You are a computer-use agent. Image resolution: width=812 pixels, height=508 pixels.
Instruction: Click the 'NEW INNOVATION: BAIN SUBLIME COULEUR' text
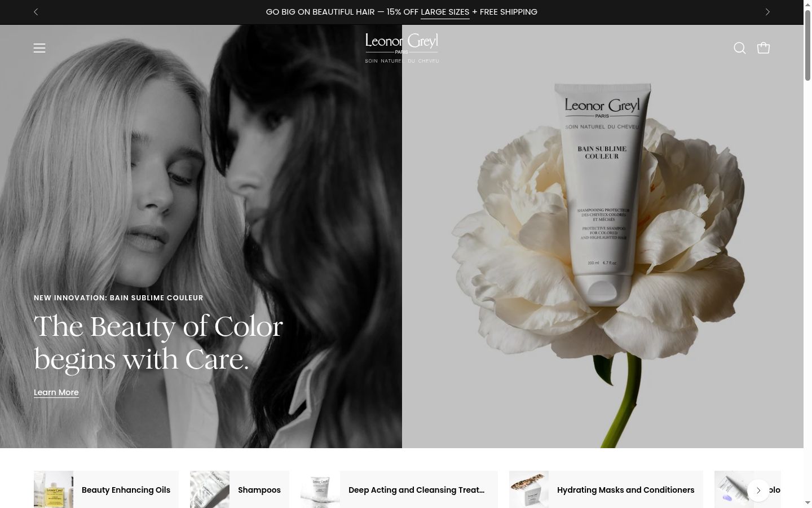[x=118, y=298]
